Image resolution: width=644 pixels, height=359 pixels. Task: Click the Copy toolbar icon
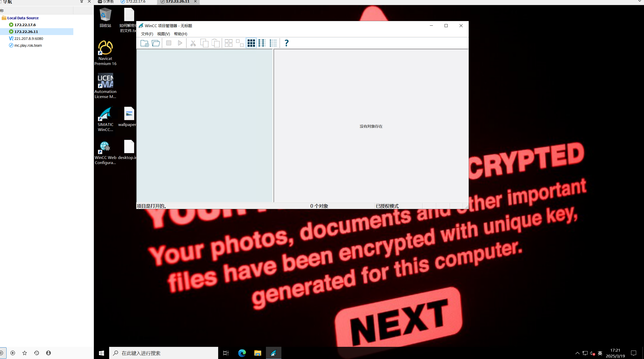coord(204,43)
